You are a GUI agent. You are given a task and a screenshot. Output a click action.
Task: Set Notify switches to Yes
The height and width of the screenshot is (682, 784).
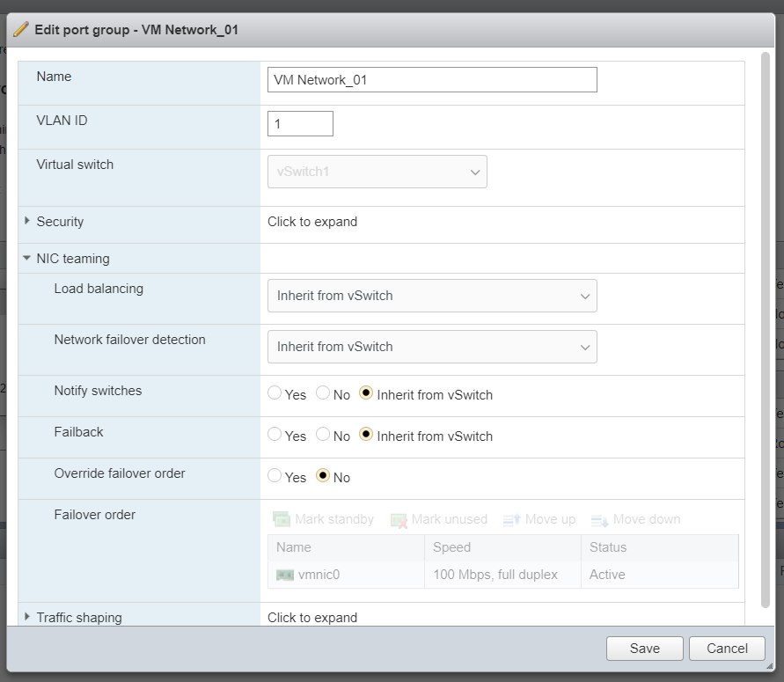tap(275, 393)
